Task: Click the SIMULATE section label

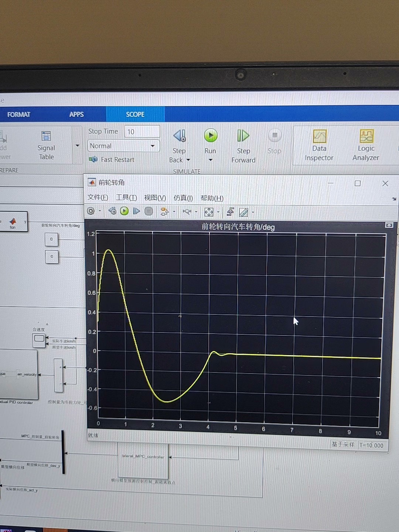Action: pyautogui.click(x=187, y=171)
